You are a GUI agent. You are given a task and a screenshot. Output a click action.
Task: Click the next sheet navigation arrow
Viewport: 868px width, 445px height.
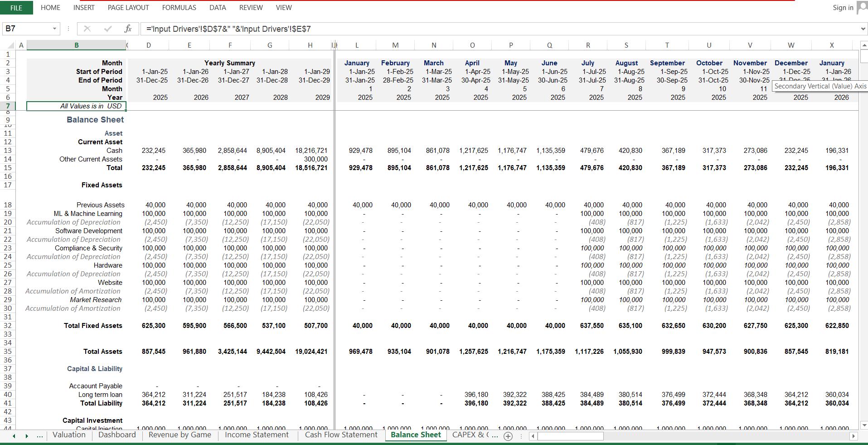(x=27, y=436)
